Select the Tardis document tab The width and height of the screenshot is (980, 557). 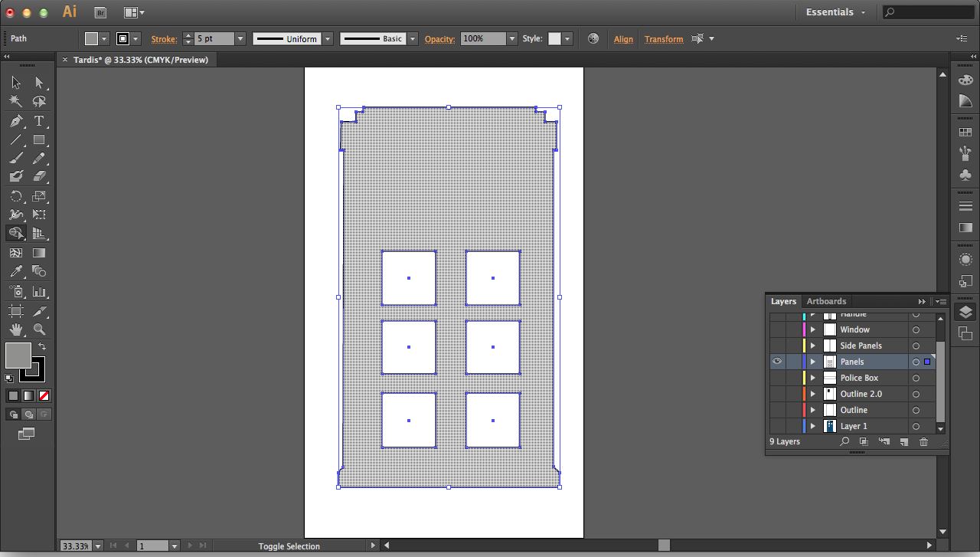pos(140,60)
